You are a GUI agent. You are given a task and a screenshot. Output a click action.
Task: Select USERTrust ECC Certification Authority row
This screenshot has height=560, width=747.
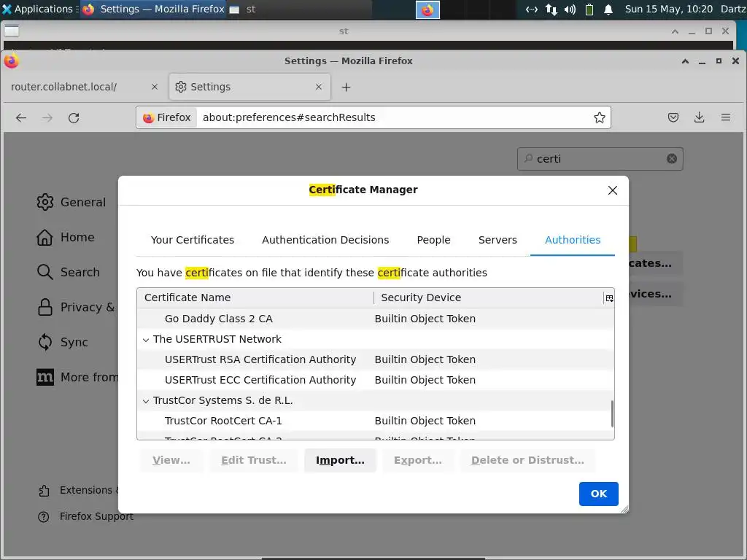point(376,380)
